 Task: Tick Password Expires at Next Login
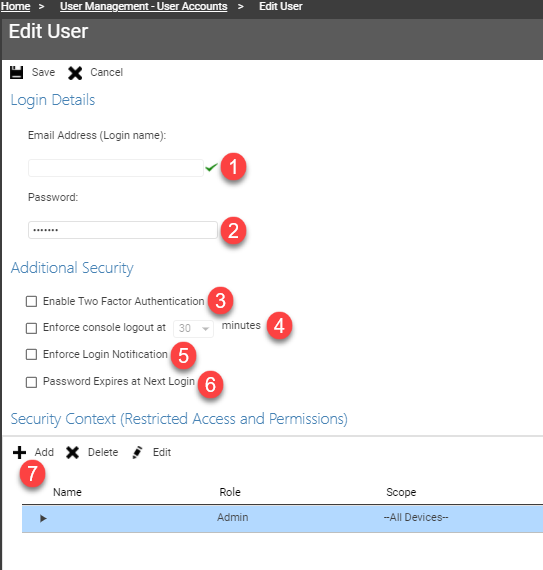tap(31, 382)
